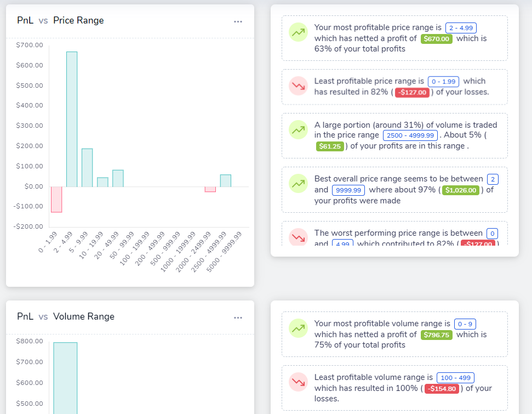Click the $700.00 axis label in Price chart
The height and width of the screenshot is (414, 532).
[30, 45]
